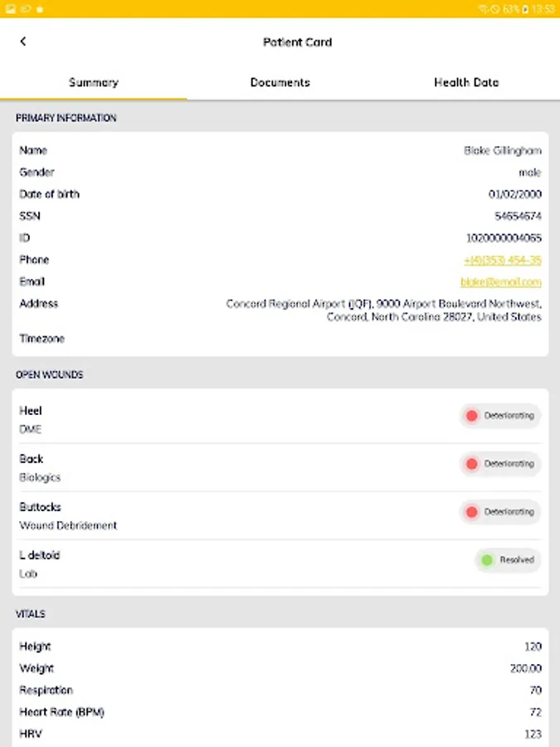Select the Heart Rate (BPM) vitals row
Image resolution: width=560 pixels, height=747 pixels.
click(280, 712)
